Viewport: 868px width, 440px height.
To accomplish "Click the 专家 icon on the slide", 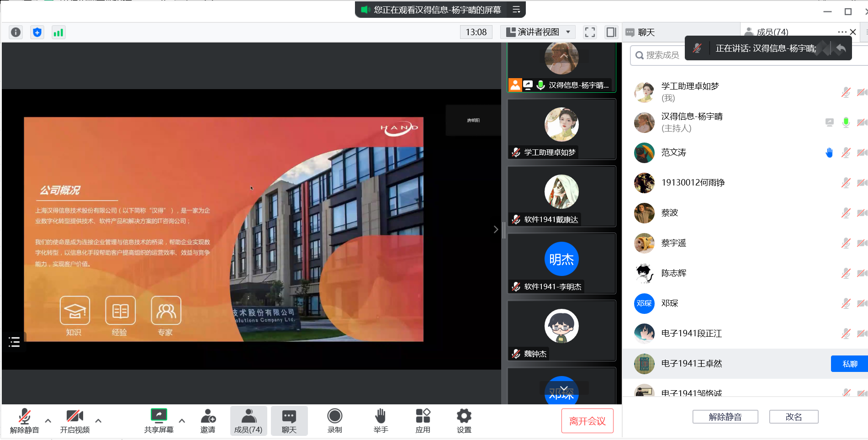I will [x=166, y=311].
